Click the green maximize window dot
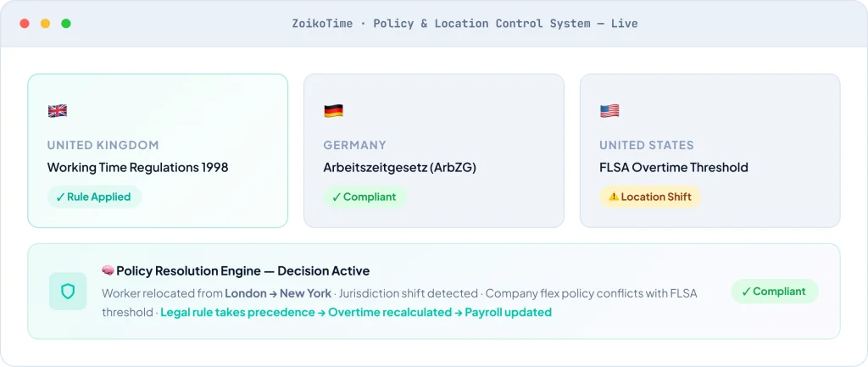Viewport: 868px width, 367px height. (66, 24)
